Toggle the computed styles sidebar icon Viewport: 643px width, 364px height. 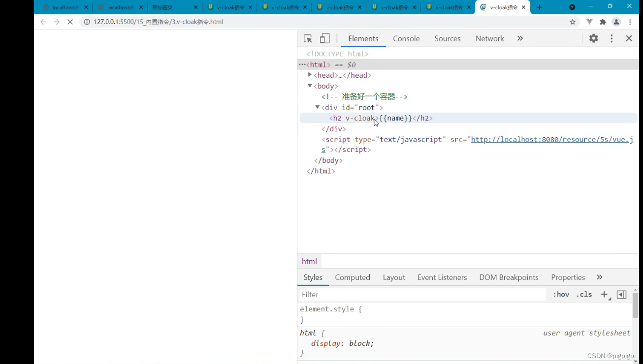point(621,295)
